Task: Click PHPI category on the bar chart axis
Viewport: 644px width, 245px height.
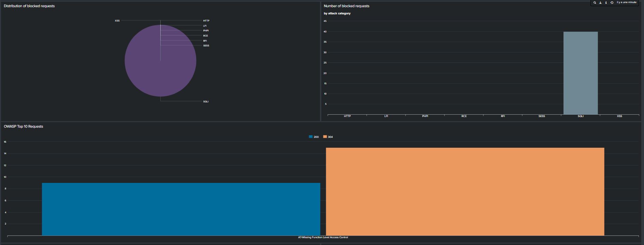Action: pos(425,116)
